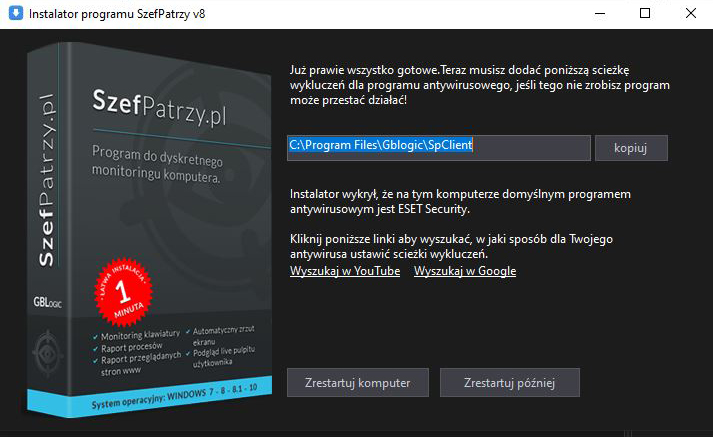Viewport: 713px width, 437px height.
Task: Close the SzefPatrzy installer window
Action: (x=691, y=14)
